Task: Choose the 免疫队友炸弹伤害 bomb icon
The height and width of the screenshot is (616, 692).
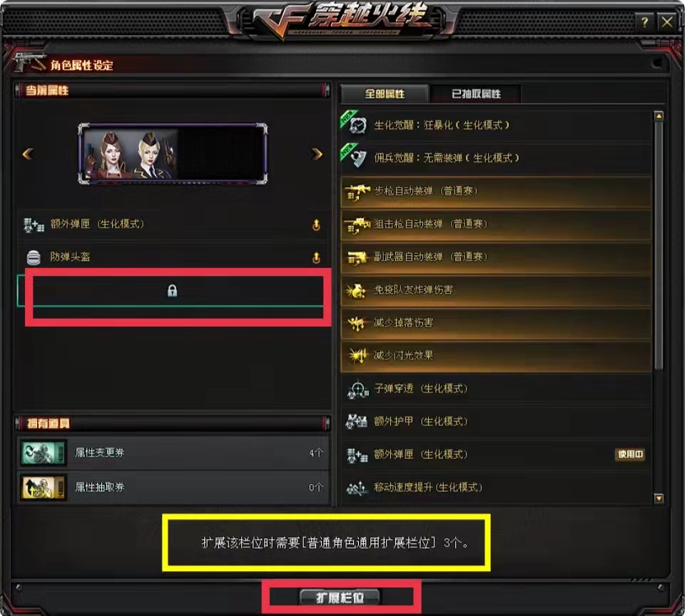Action: click(356, 291)
